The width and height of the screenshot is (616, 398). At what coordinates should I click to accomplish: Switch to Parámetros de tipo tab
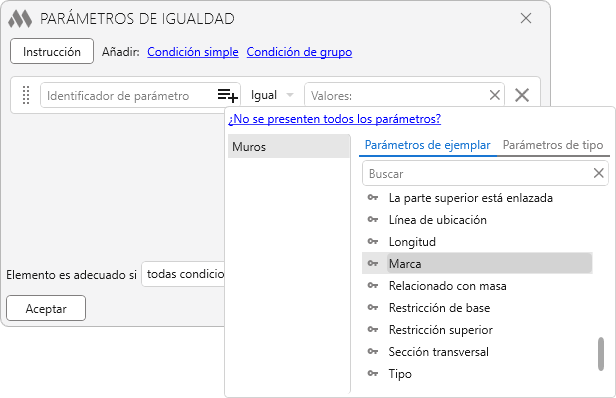(553, 145)
